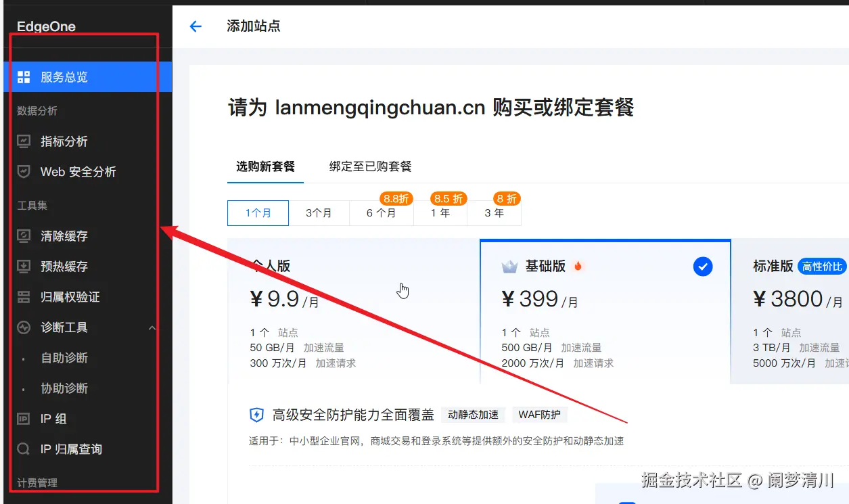Click the 500 GB/月 加速流量 text
The image size is (849, 504).
click(x=551, y=348)
